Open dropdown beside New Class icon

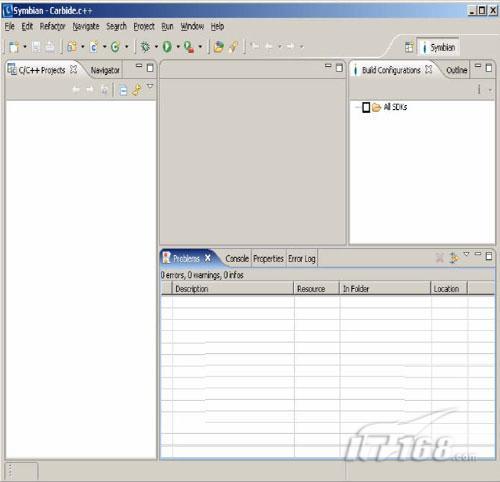pos(104,47)
